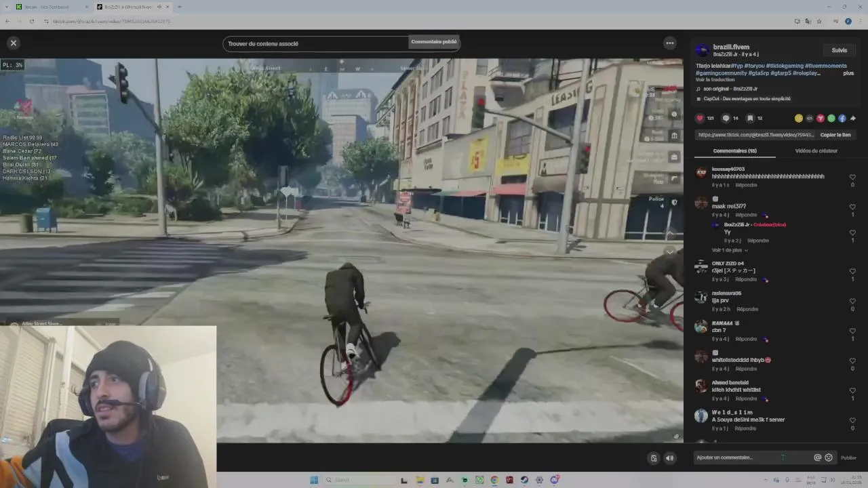The width and height of the screenshot is (868, 488).
Task: Click the taskbar Search box
Action: [x=357, y=480]
